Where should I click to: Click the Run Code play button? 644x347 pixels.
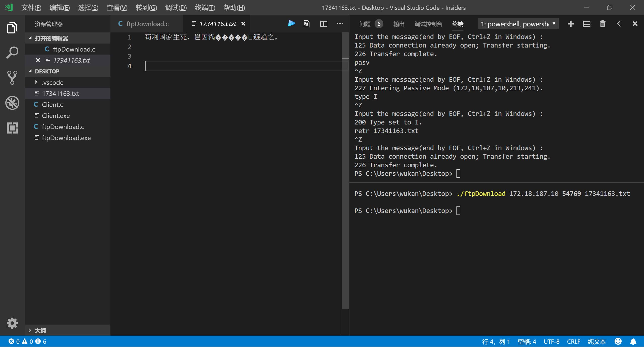coord(291,24)
